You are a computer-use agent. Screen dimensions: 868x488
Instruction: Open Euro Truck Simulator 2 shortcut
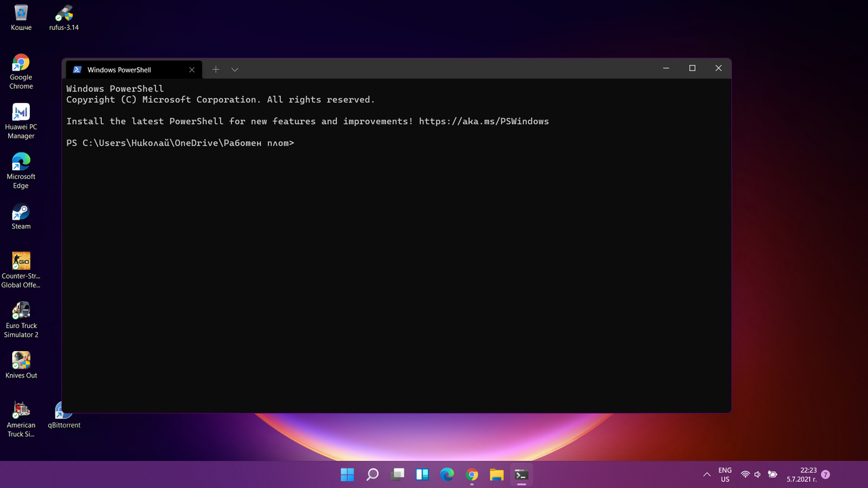(x=21, y=320)
